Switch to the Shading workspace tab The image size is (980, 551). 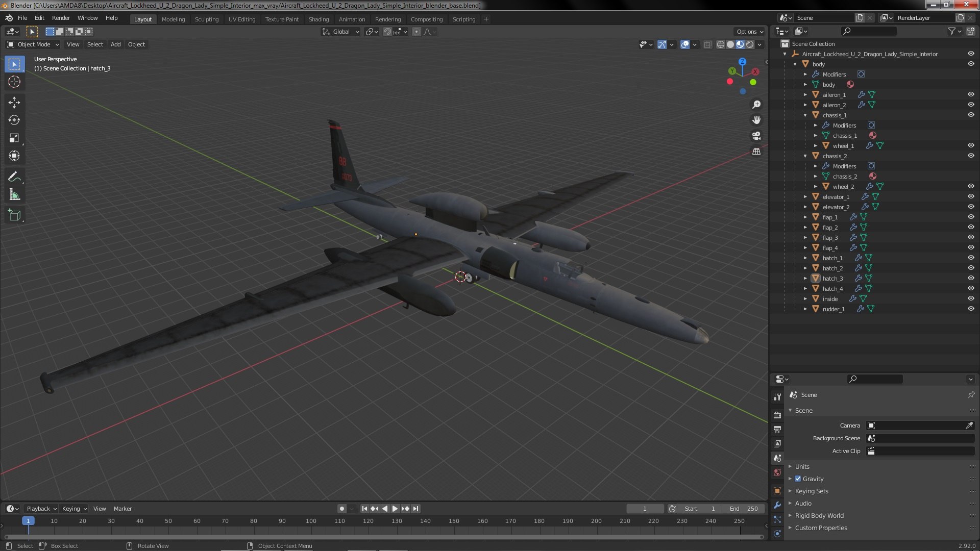point(318,19)
